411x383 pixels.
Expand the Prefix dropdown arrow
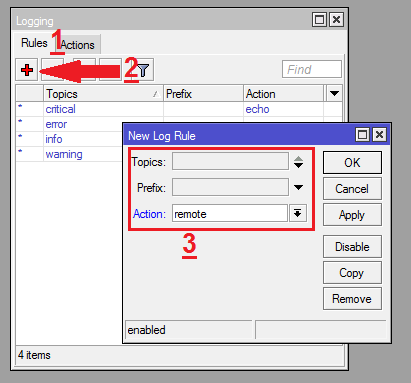click(298, 187)
